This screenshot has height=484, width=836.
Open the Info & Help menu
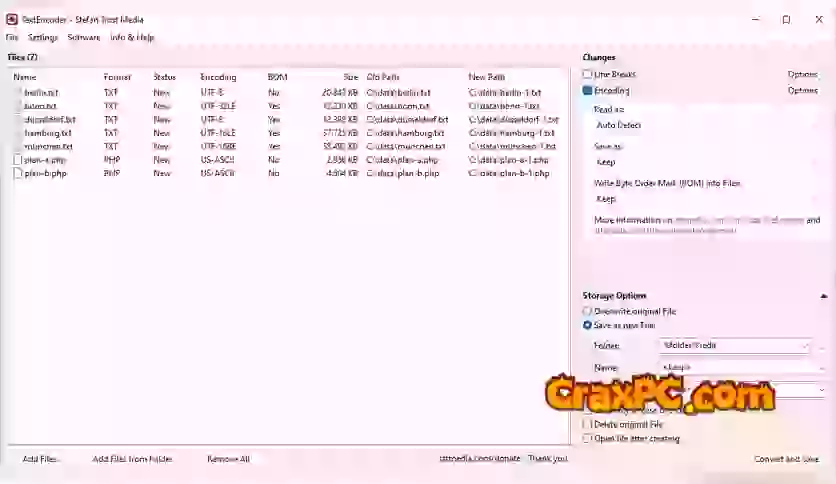(132, 37)
